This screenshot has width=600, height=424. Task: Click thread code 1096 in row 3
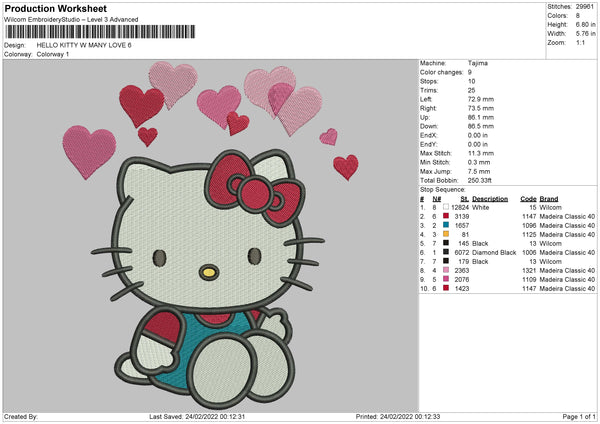(529, 225)
